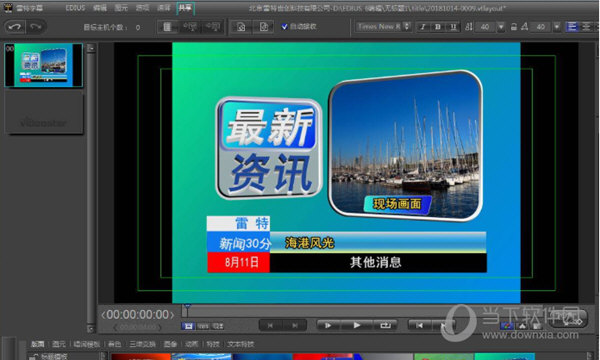Click the step play button
The width and height of the screenshot is (600, 360).
point(328,326)
